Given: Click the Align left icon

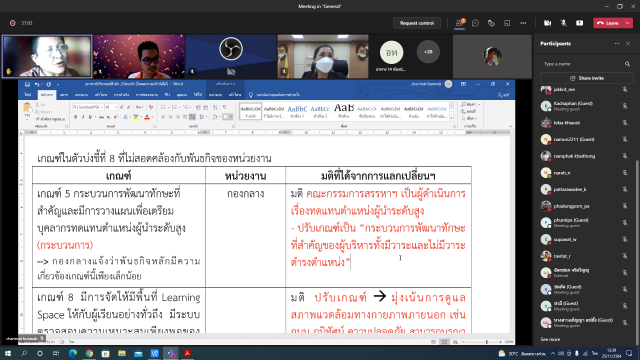Looking at the screenshot, I should (163, 117).
